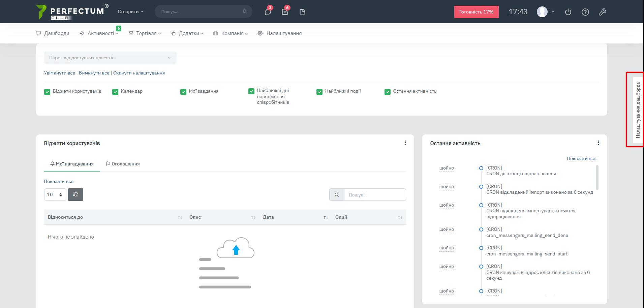Expand the Перегляд доступних пресетів dropdown
This screenshot has width=644, height=308.
click(110, 58)
